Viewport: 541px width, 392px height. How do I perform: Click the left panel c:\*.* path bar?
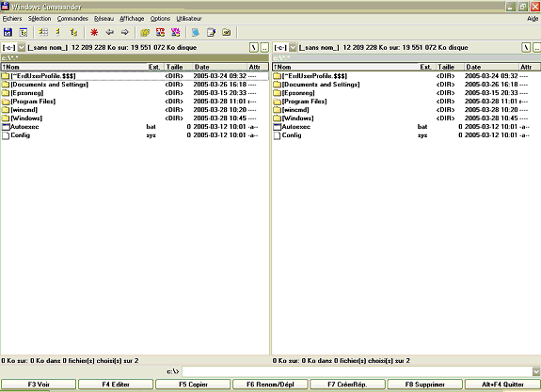(x=135, y=57)
